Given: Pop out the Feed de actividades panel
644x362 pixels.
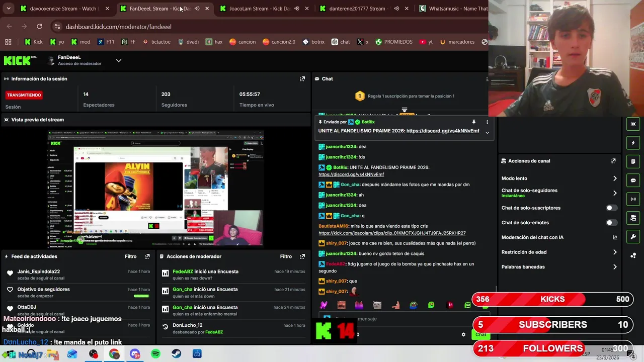Looking at the screenshot, I should (147, 256).
